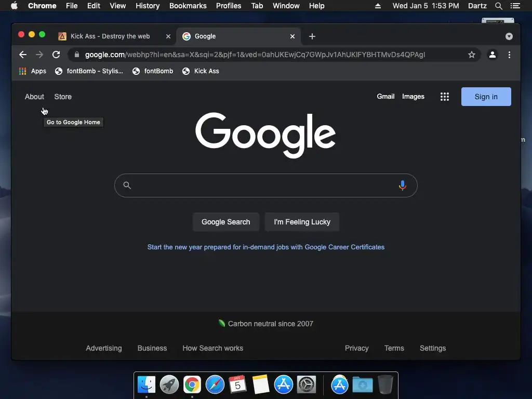This screenshot has height=399, width=532.
Task: Open the Chrome profile avatar button
Action: [493, 55]
